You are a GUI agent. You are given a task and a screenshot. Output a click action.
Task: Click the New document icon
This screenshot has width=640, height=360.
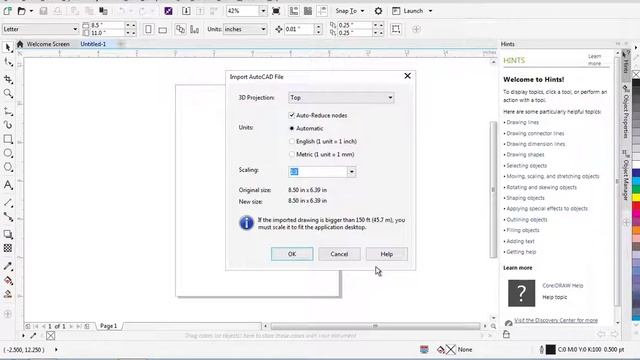[7, 11]
